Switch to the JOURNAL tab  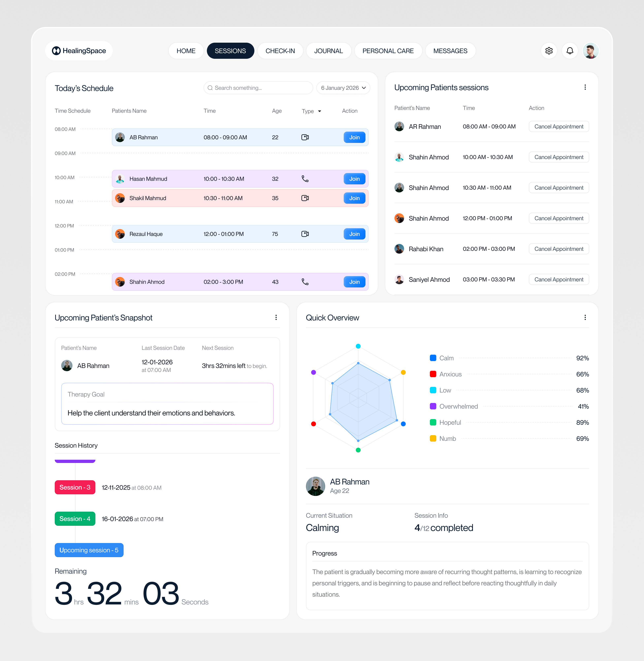click(328, 51)
